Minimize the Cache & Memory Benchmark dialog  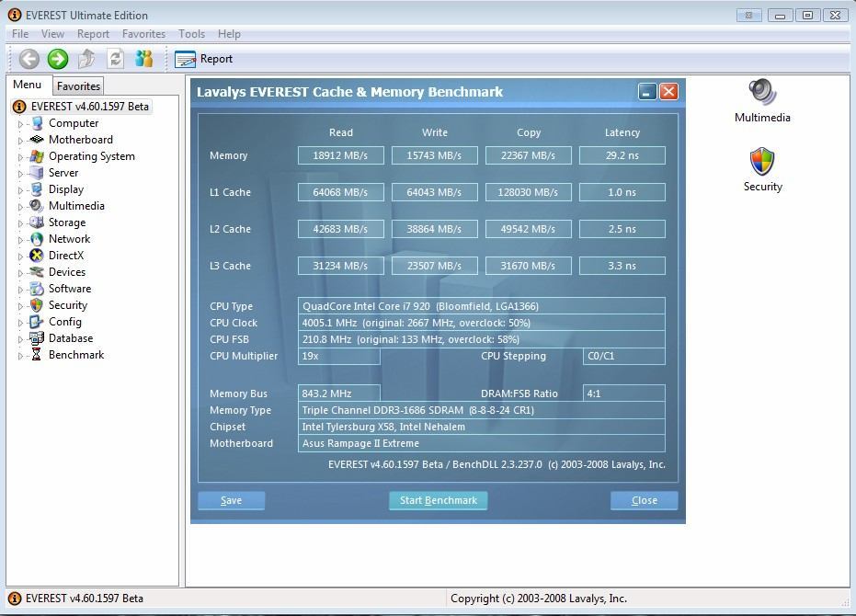(x=647, y=92)
